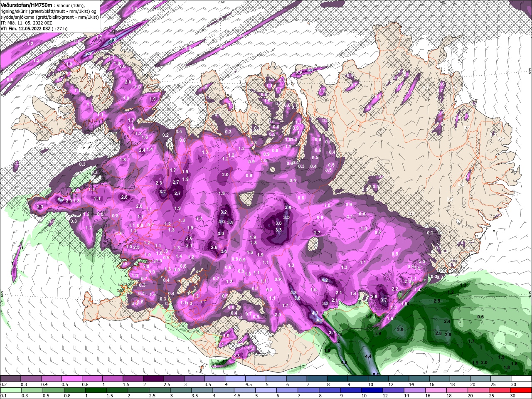The width and height of the screenshot is (532, 399).
Task: Click the 3.4 snowfall value on map
Action: coord(224,251)
